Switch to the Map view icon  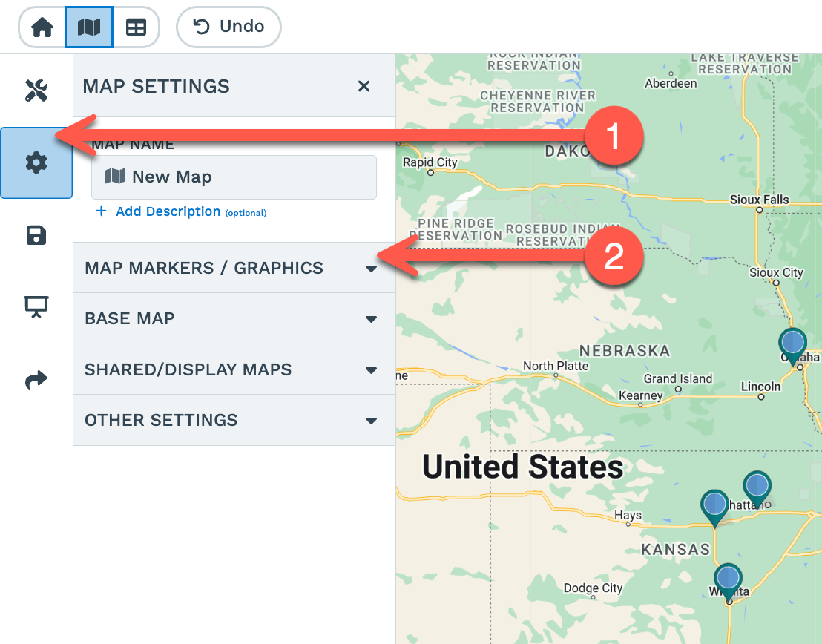89,27
